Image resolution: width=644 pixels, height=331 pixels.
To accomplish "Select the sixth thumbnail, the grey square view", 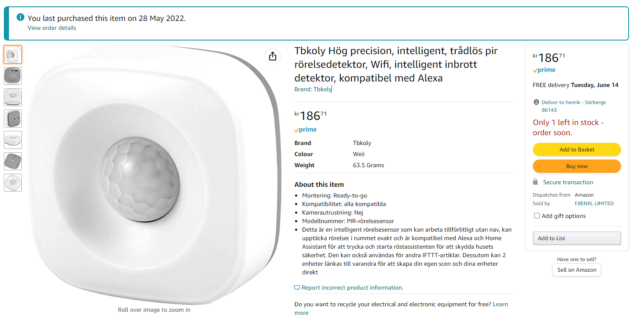I will tap(13, 161).
